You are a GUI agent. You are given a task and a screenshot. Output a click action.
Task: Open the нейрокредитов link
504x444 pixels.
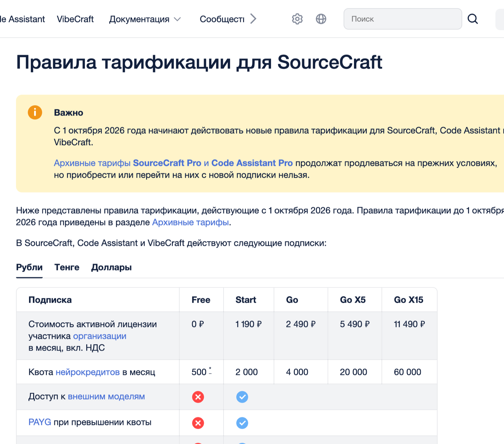(88, 372)
